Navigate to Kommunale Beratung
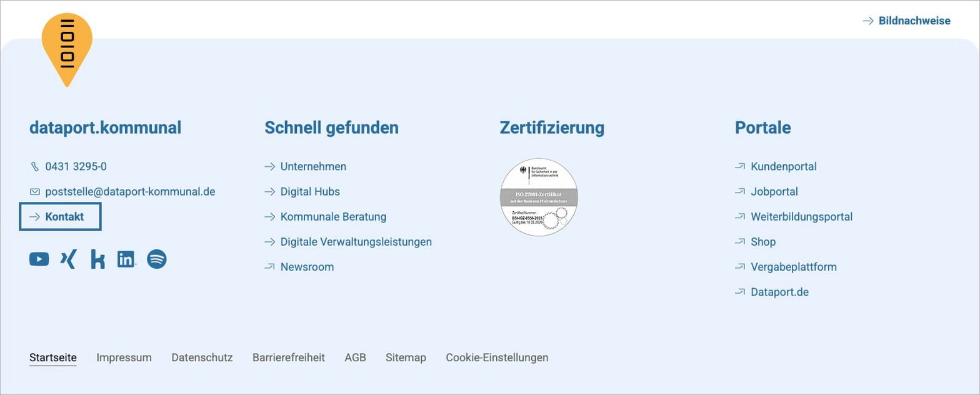The width and height of the screenshot is (980, 395). click(332, 217)
